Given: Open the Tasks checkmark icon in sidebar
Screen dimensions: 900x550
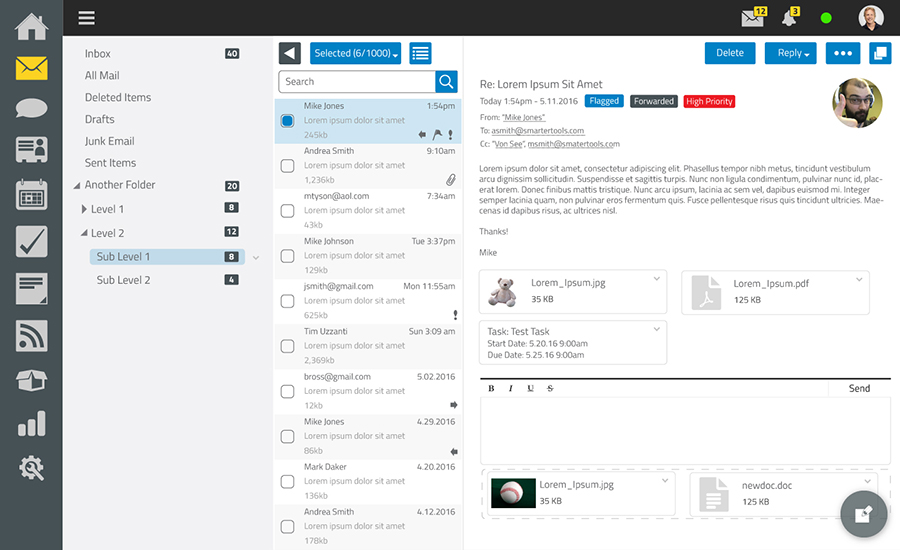Looking at the screenshot, I should [31, 241].
